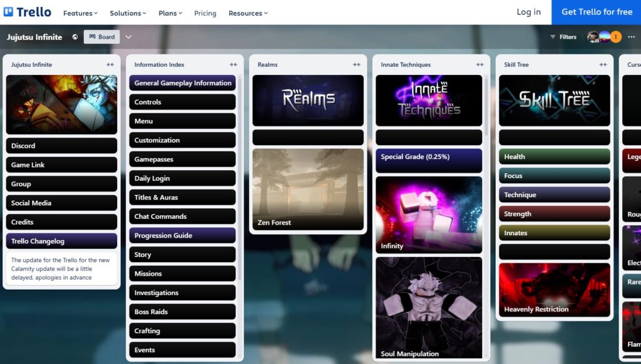Click the Information Index list scrollbar
This screenshot has width=641, height=364.
[x=240, y=178]
